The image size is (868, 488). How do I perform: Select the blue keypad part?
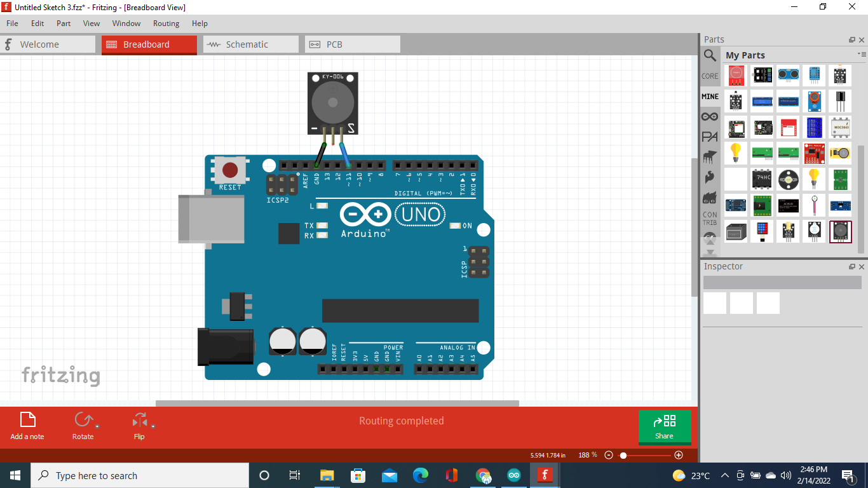tap(762, 231)
